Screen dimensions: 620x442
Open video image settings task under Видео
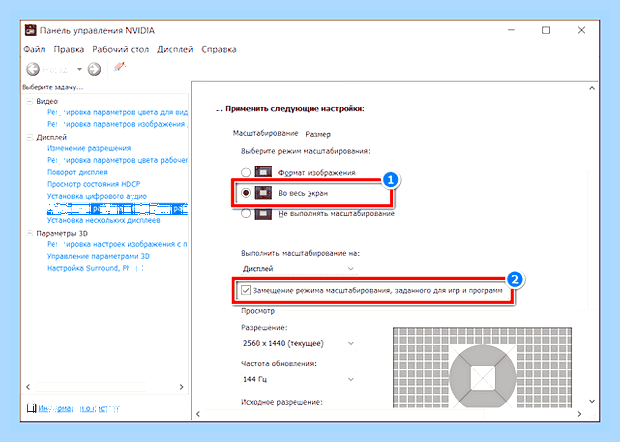(x=117, y=124)
